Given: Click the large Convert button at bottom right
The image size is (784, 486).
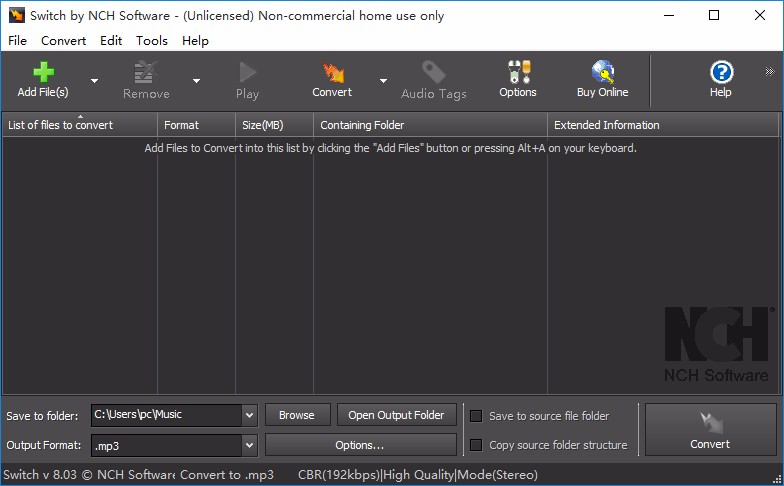Looking at the screenshot, I should [710, 430].
